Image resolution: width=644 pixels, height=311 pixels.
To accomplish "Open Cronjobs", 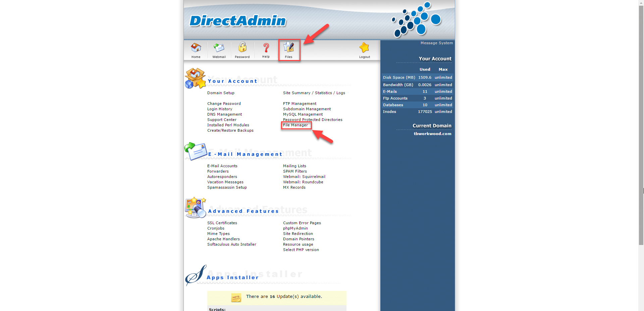I will click(216, 228).
